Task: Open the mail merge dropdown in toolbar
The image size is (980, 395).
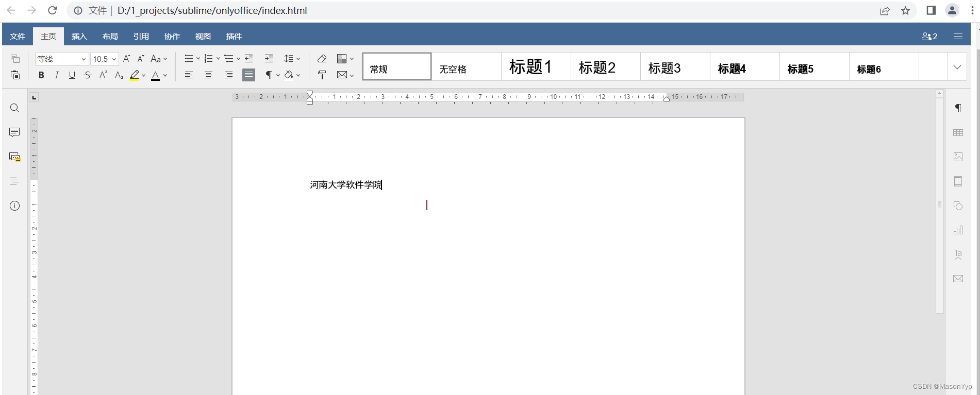Action: coord(352,75)
